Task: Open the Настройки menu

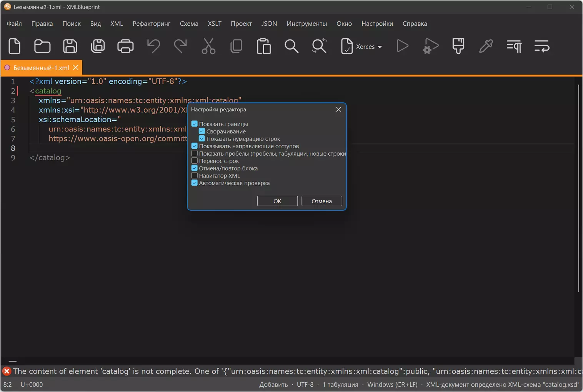Action: (377, 23)
